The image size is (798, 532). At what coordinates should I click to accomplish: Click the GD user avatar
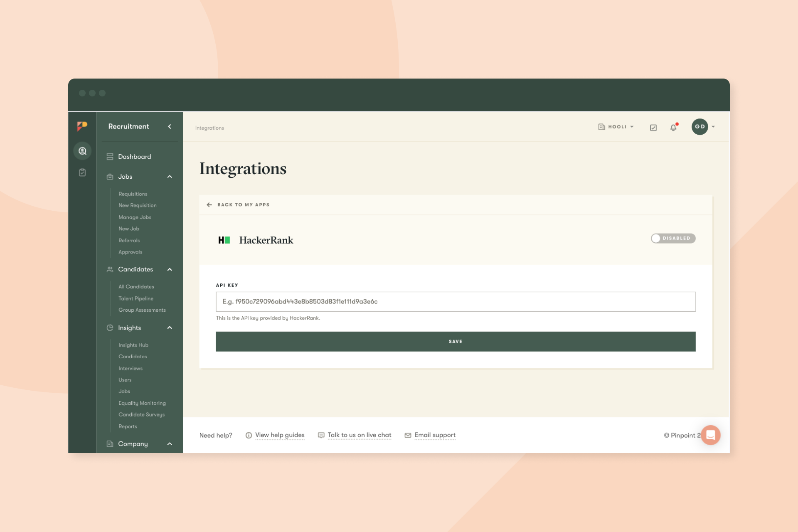[700, 127]
